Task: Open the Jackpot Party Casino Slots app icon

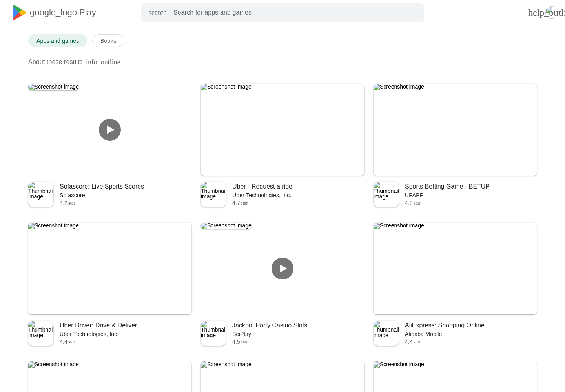Action: click(x=213, y=333)
